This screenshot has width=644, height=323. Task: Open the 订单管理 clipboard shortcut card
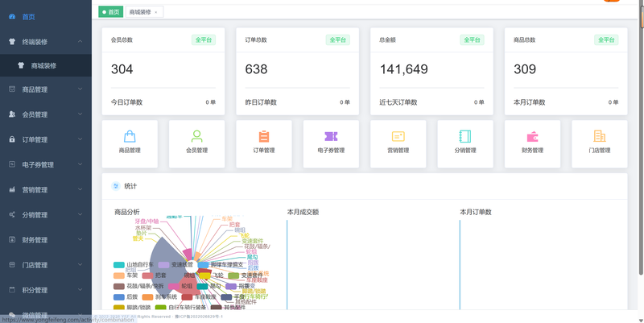[264, 144]
